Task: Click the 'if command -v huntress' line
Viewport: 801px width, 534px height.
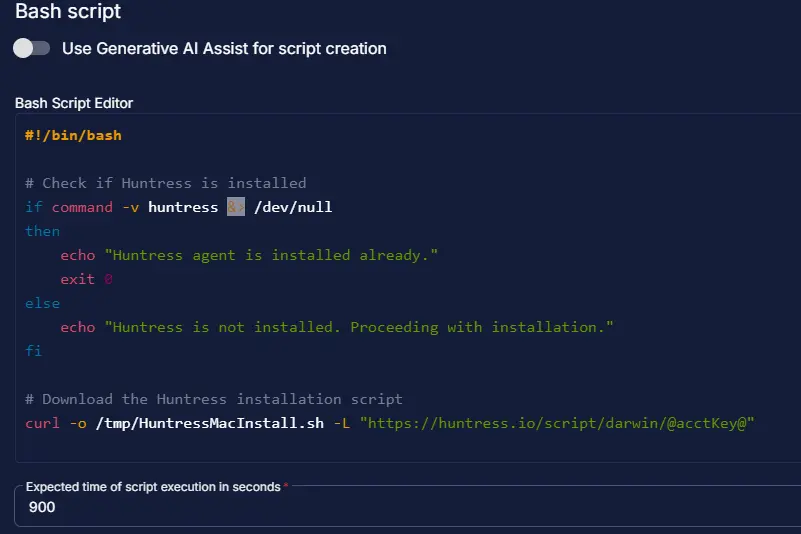Action: coord(178,207)
